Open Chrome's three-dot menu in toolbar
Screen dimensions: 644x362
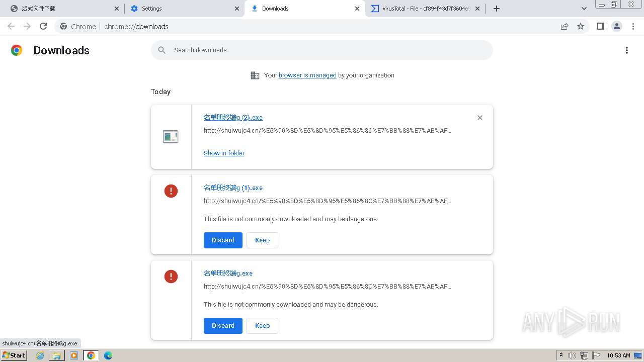coord(633,26)
